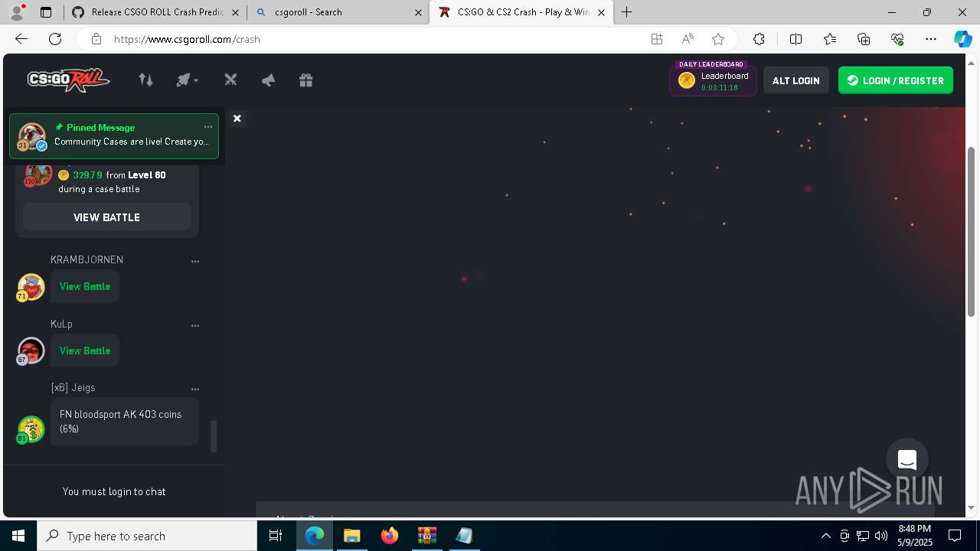Click the Read aloud icon
This screenshot has height=551, width=980.
click(688, 39)
